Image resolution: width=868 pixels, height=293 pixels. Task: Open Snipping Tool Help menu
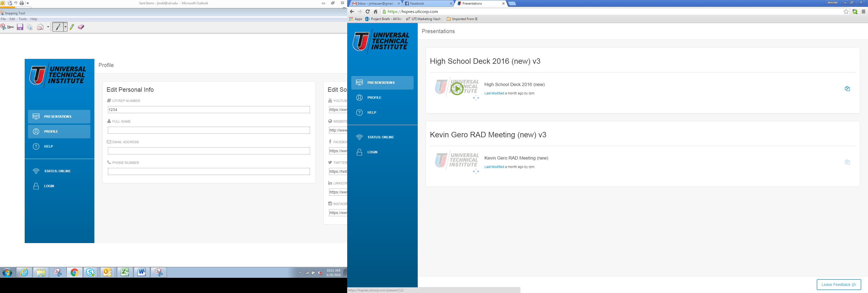pyautogui.click(x=34, y=19)
